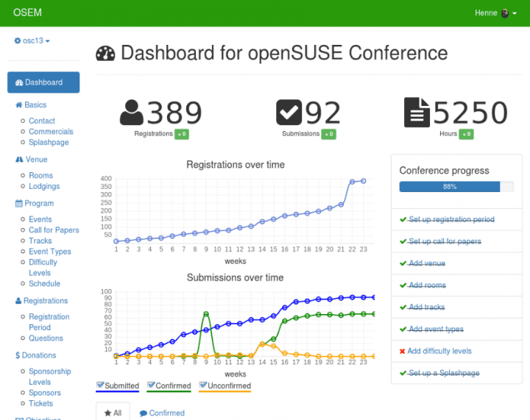This screenshot has height=420, width=530.
Task: Go to the Splashpage link
Action: [49, 143]
